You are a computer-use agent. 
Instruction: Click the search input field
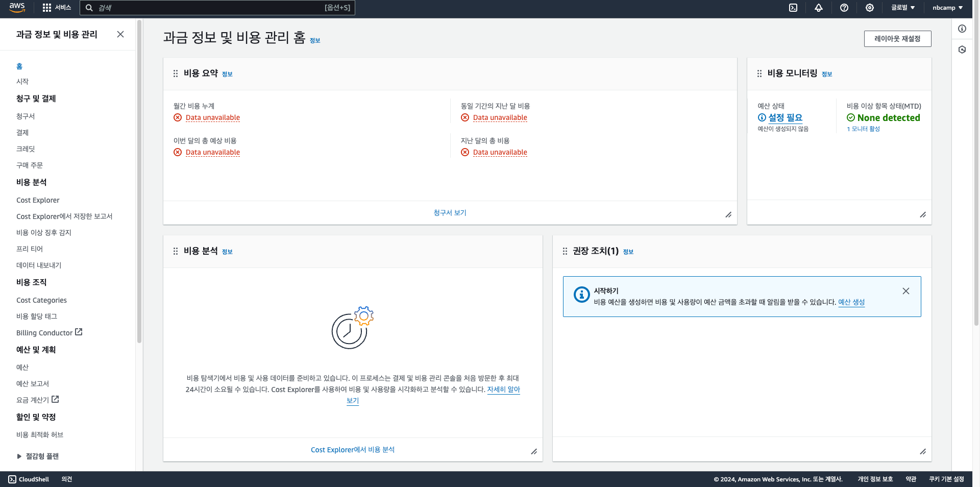(x=217, y=8)
